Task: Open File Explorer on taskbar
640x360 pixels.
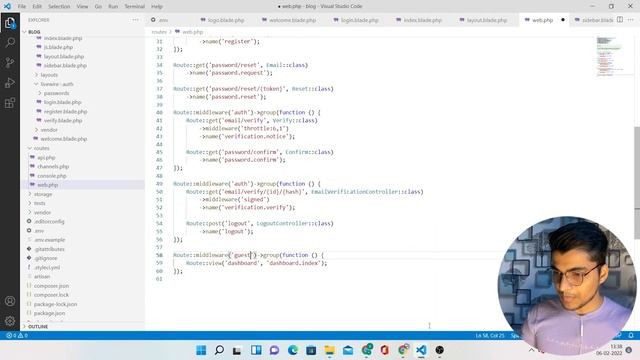Action: 329,350
